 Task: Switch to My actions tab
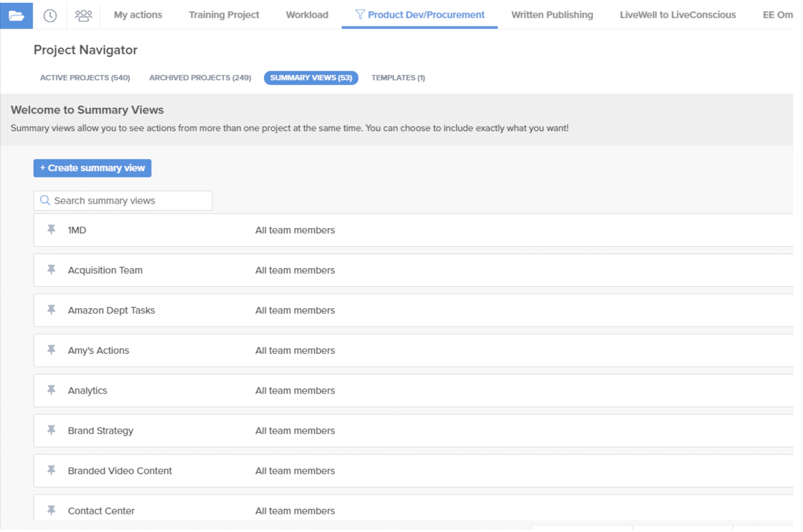pos(138,15)
